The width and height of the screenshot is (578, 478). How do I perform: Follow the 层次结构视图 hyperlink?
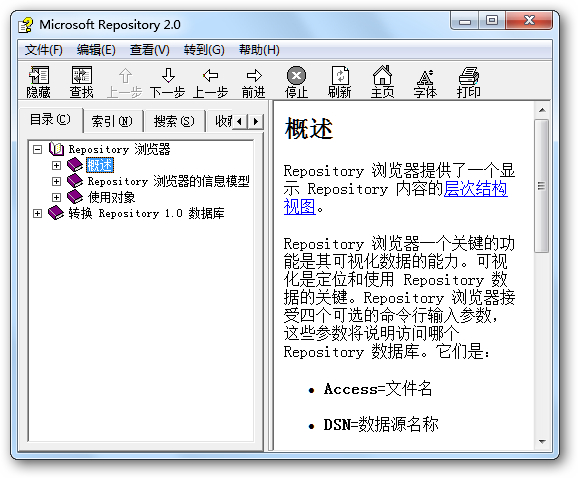pos(476,189)
